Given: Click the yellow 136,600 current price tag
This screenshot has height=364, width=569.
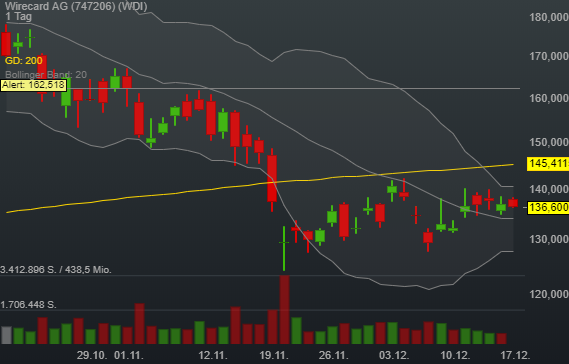Looking at the screenshot, I should 548,207.
